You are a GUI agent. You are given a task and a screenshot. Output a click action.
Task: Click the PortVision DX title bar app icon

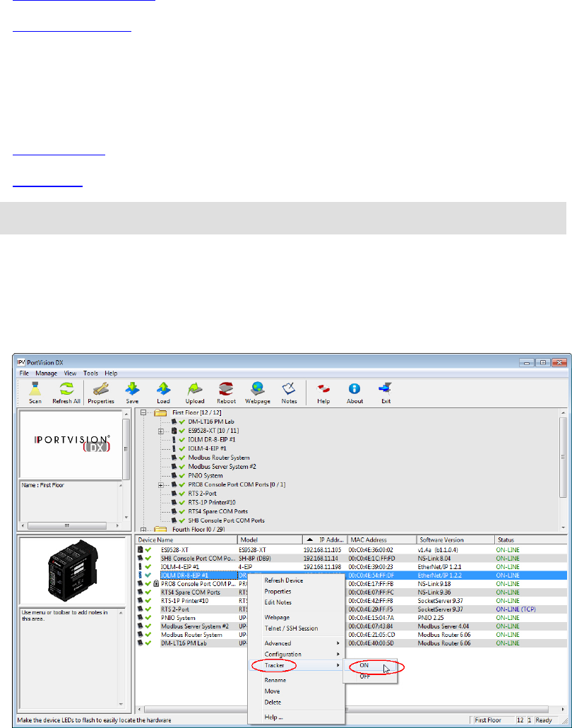(x=21, y=362)
